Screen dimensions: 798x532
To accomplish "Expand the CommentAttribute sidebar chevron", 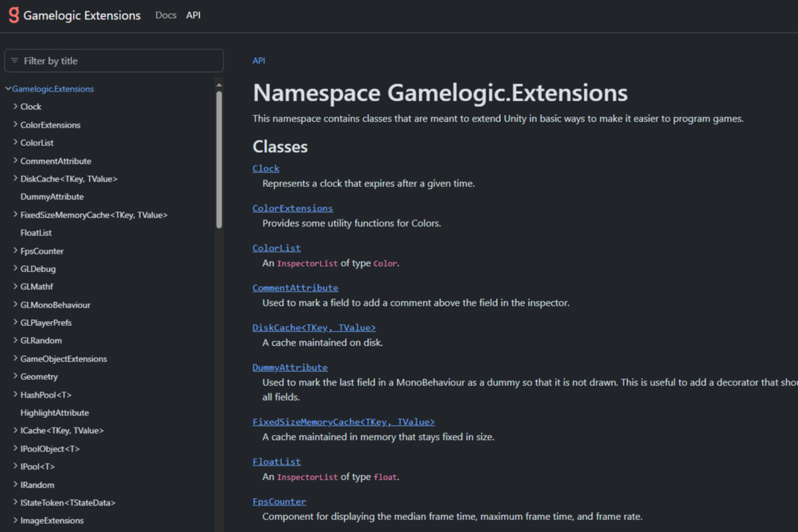I will click(15, 160).
